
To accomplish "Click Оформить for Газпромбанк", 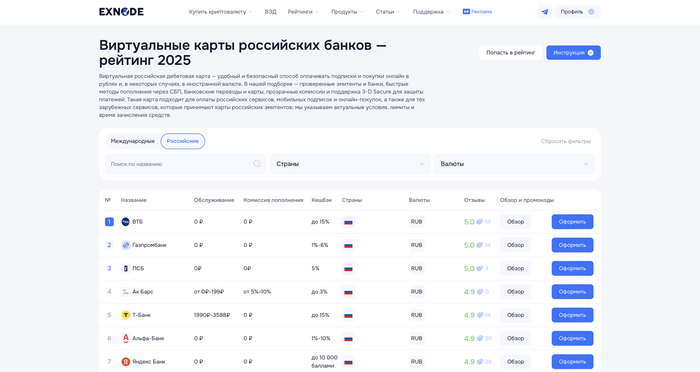I will 572,245.
